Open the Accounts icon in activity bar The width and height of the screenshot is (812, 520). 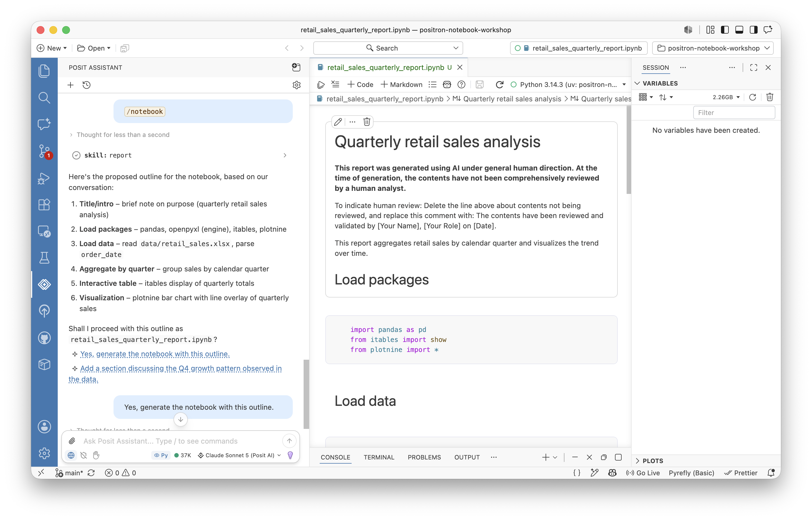[x=44, y=427]
